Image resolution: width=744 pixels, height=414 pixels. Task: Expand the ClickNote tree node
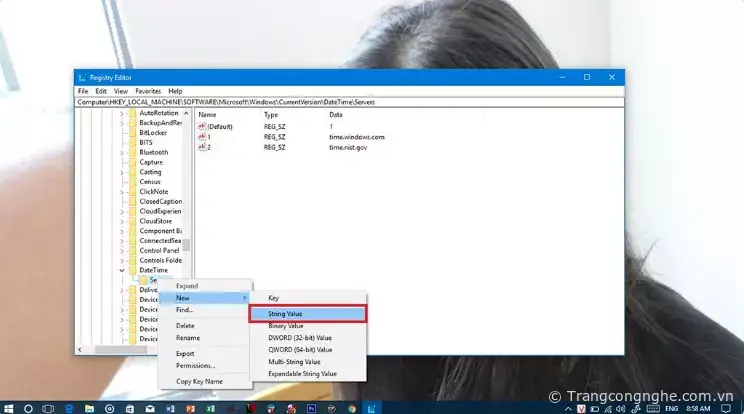click(x=122, y=191)
